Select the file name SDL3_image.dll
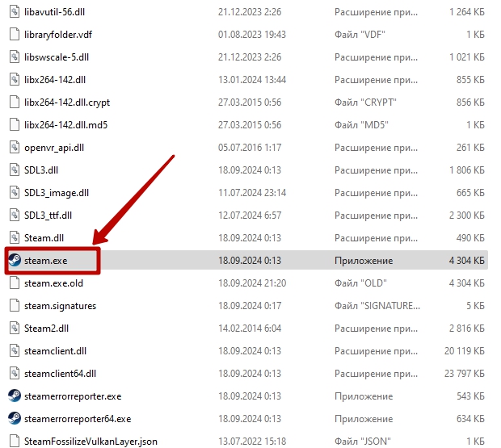 pyautogui.click(x=57, y=193)
